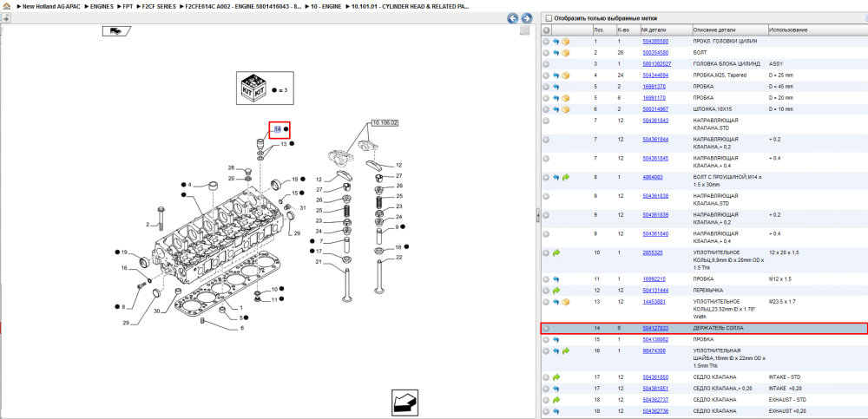Open the FPT breadcrumb
The width and height of the screenshot is (868, 419).
tap(128, 7)
